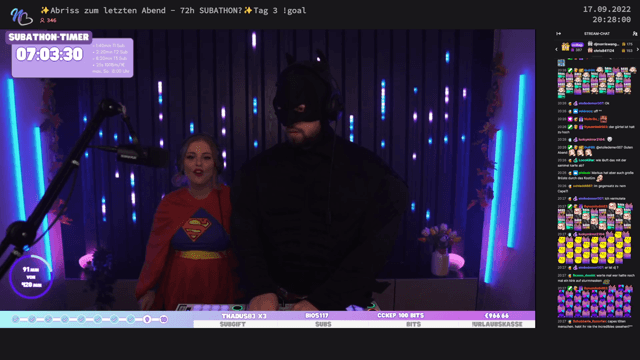The image size is (640, 360).
Task: Click the first checked goal milestone dot
Action: (x=16, y=319)
